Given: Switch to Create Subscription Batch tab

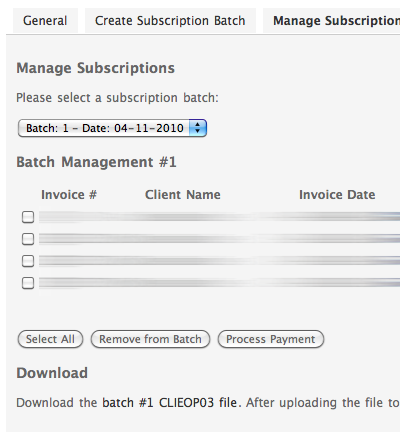Looking at the screenshot, I should 170,21.
